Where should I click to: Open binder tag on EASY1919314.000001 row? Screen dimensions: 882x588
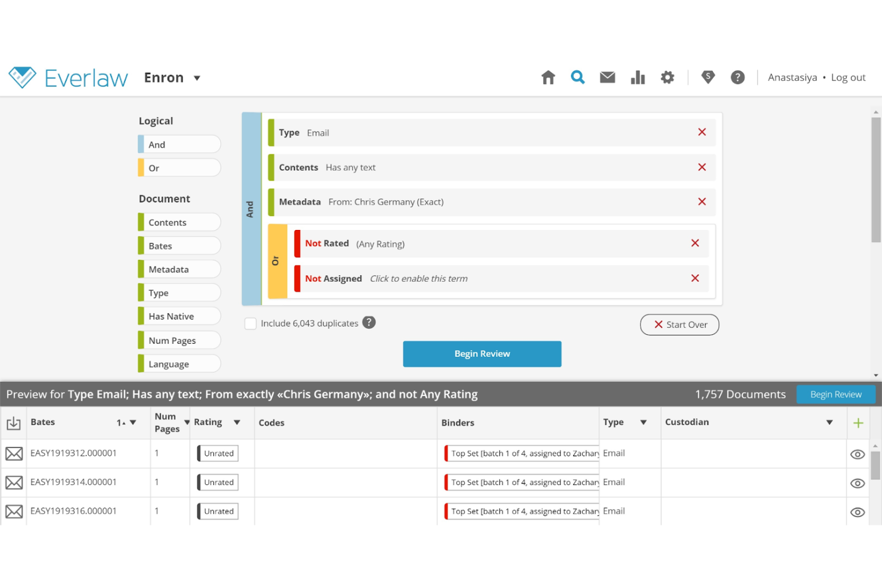tap(522, 483)
